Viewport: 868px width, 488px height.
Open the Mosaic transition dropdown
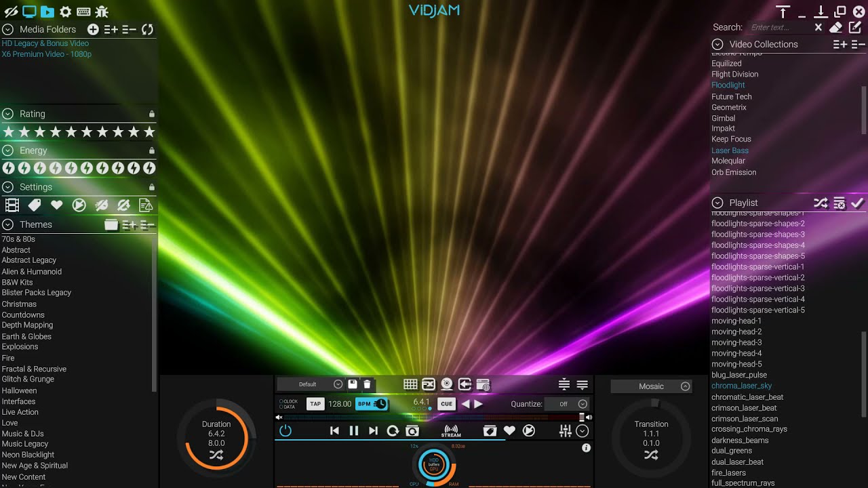(652, 386)
